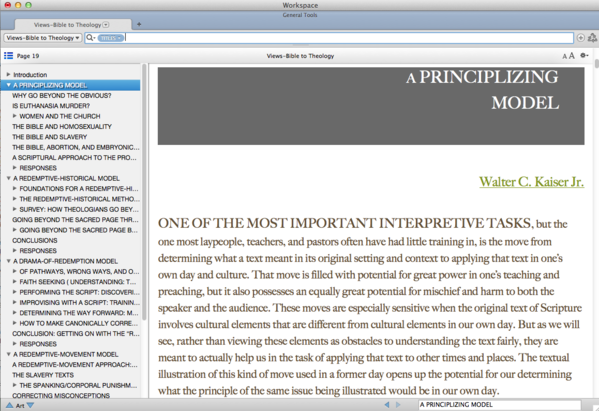Increase text size with large A
The image size is (599, 411).
point(571,56)
